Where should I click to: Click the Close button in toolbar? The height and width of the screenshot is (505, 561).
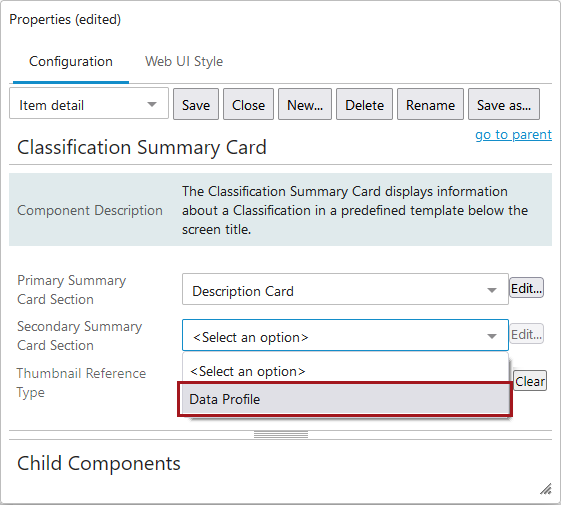click(x=248, y=104)
